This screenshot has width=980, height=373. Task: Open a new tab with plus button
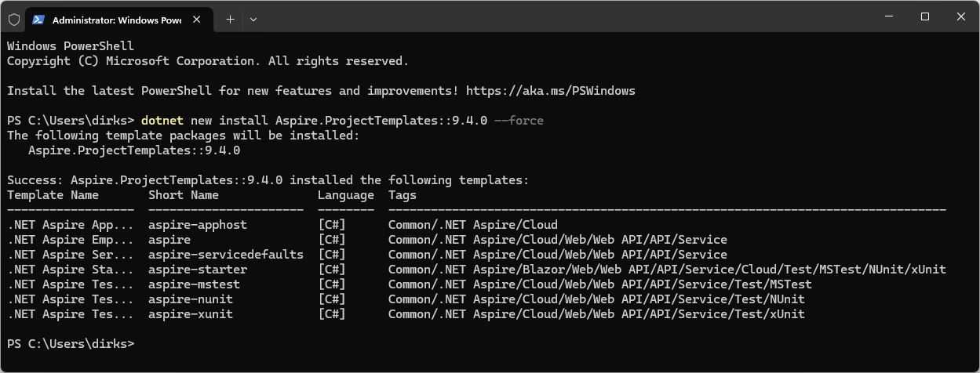click(x=230, y=20)
